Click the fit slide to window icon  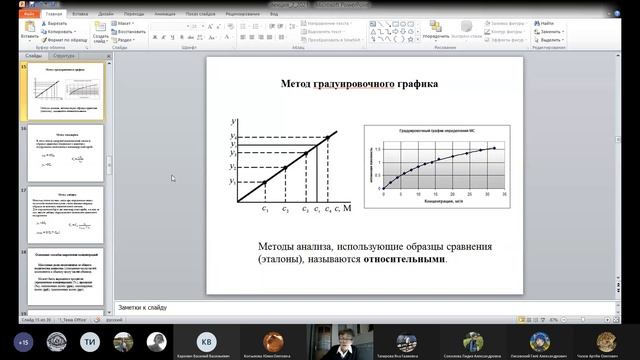pyautogui.click(x=616, y=320)
